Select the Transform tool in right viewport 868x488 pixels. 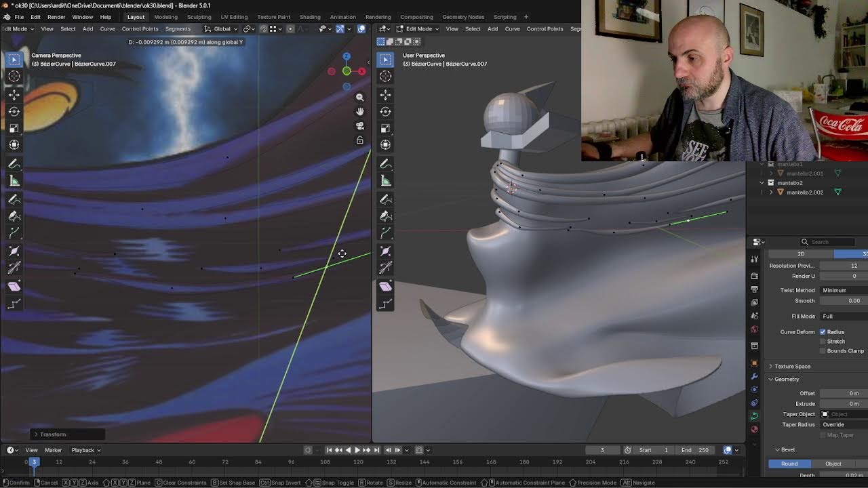point(386,144)
